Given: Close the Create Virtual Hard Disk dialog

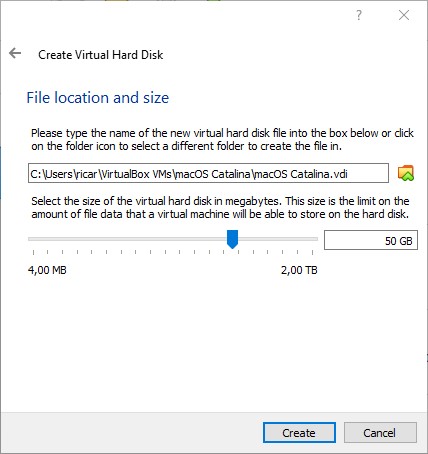Looking at the screenshot, I should click(x=404, y=15).
